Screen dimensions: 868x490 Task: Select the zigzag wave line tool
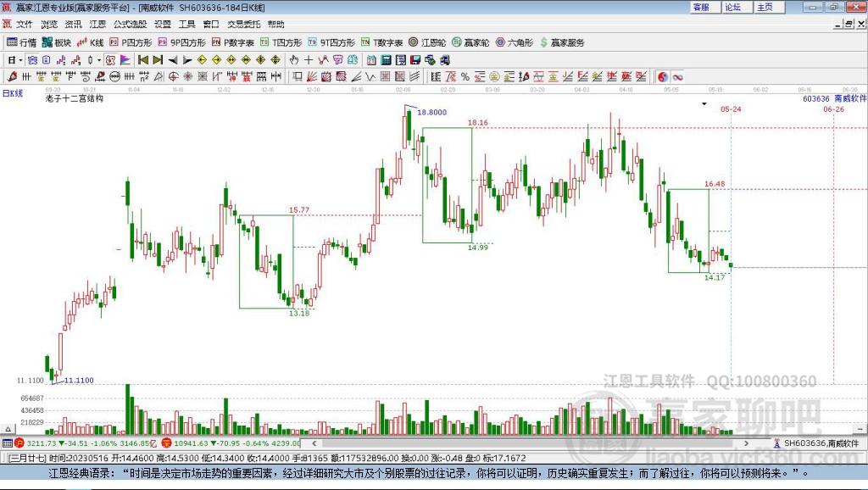click(x=370, y=77)
